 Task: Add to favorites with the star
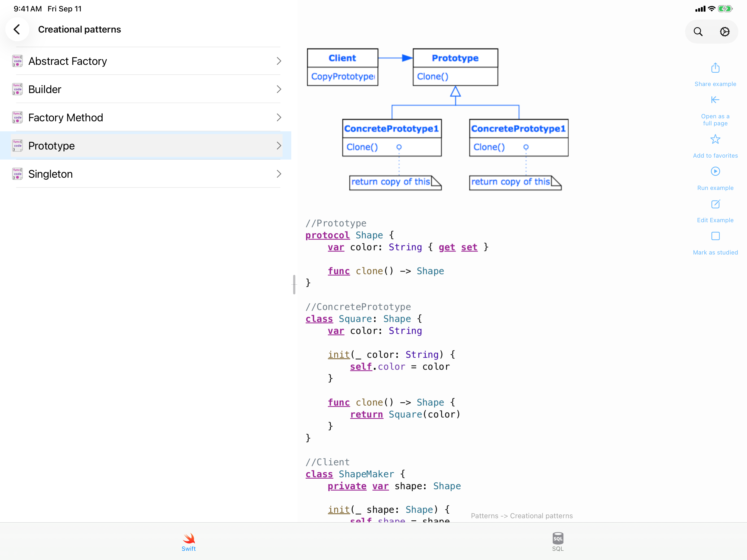coord(715,139)
